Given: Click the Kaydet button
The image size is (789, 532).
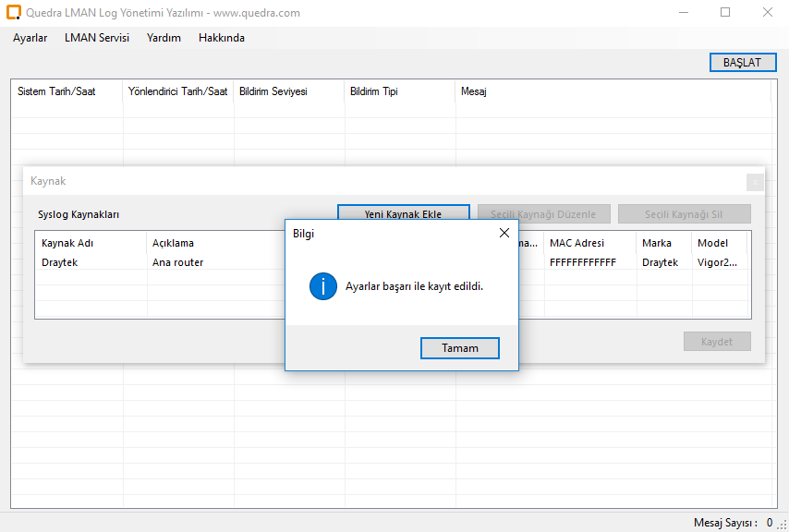Looking at the screenshot, I should pos(717,342).
